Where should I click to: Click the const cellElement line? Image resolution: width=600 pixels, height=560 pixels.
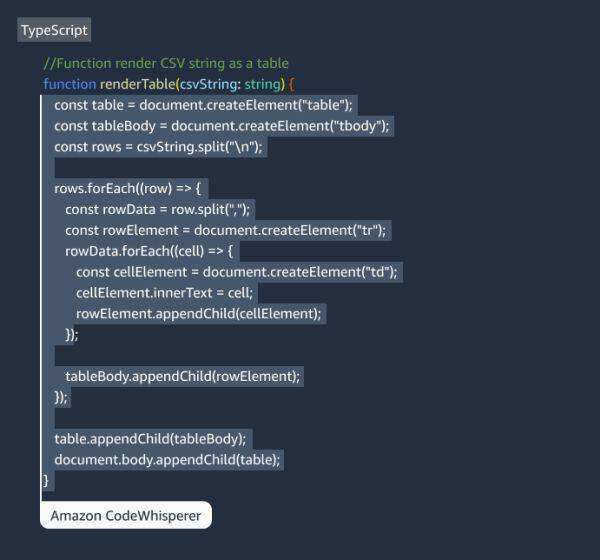click(x=236, y=272)
